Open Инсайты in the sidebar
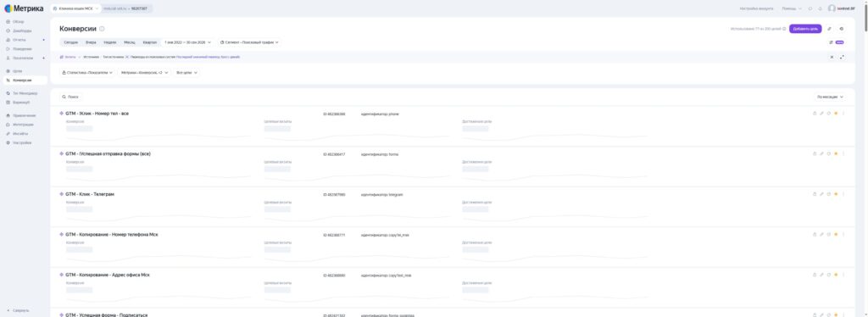This screenshot has width=868, height=317. coord(20,133)
